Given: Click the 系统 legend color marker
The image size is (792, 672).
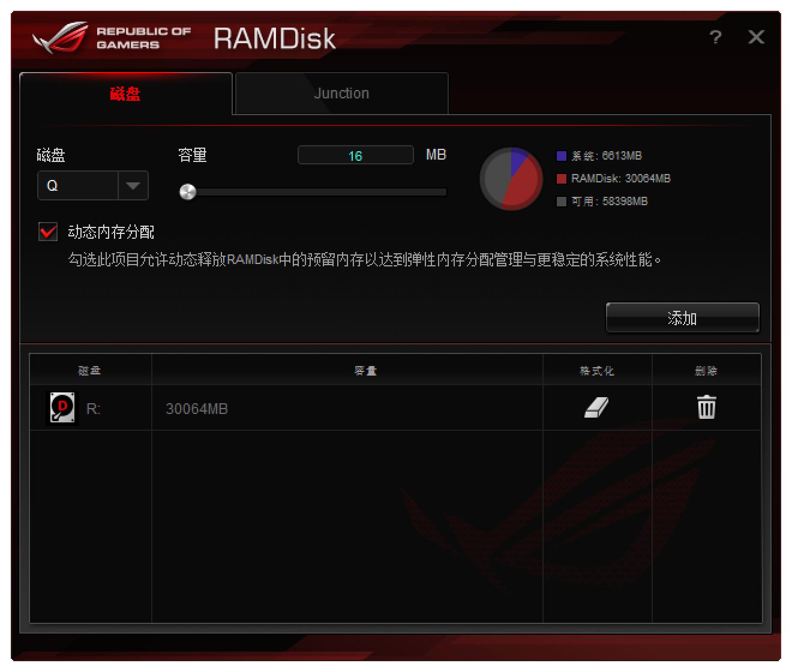Looking at the screenshot, I should pos(561,155).
